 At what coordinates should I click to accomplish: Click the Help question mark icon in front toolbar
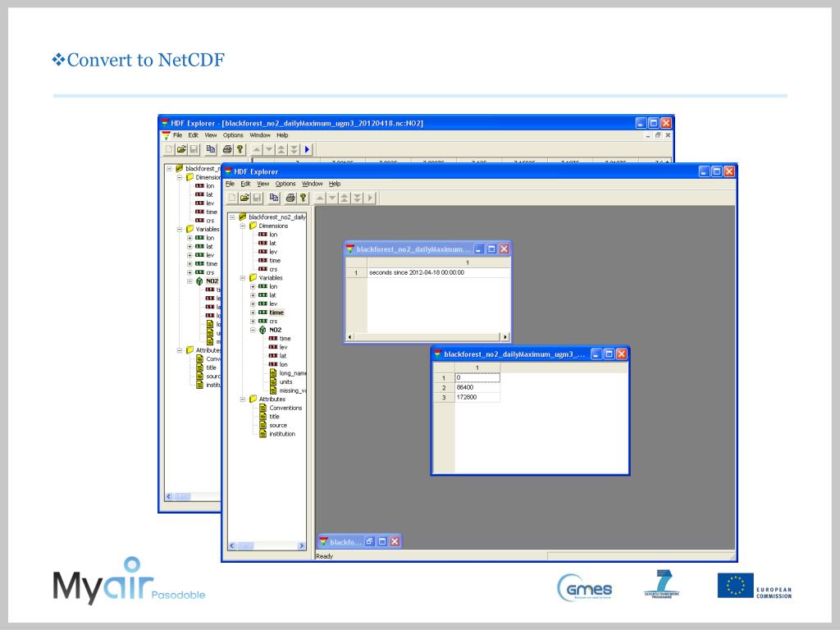[303, 198]
